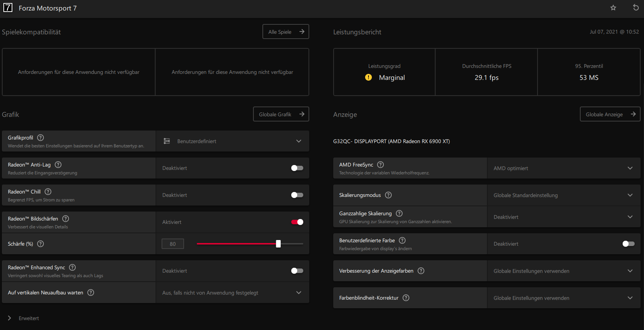Click the Schärfe slider handle
Screen dimensions: 644x330
pos(278,244)
